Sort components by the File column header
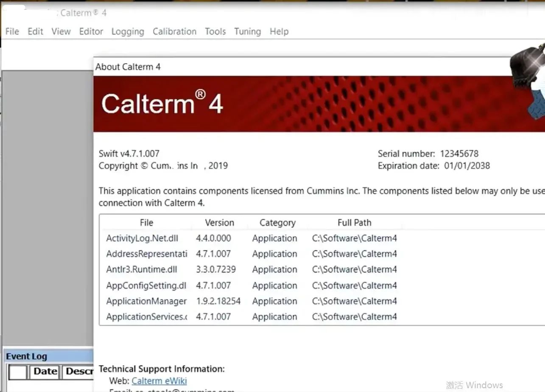 [x=147, y=223]
